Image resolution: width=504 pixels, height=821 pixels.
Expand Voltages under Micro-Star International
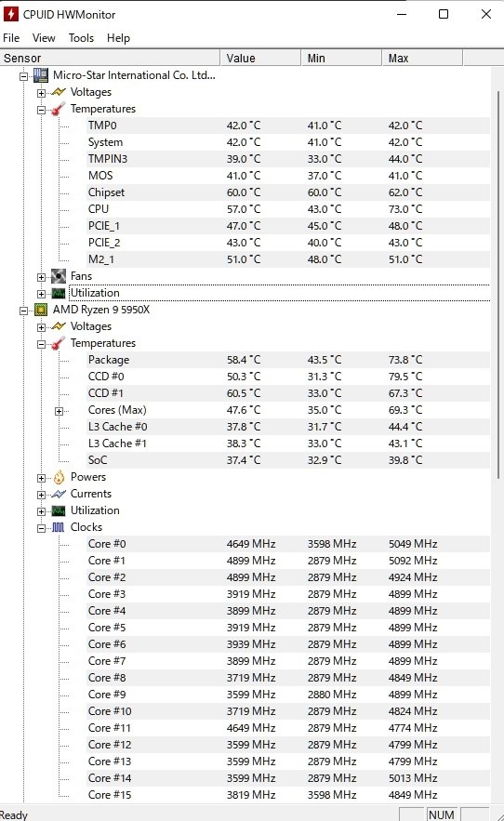(41, 93)
